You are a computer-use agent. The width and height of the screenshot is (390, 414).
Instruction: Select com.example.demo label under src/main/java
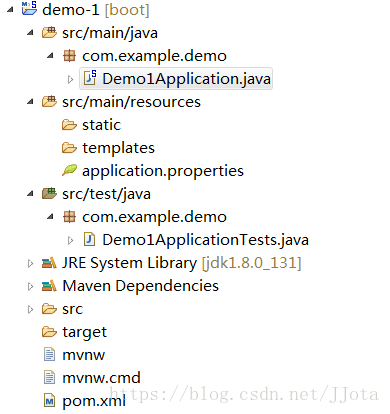point(154,56)
